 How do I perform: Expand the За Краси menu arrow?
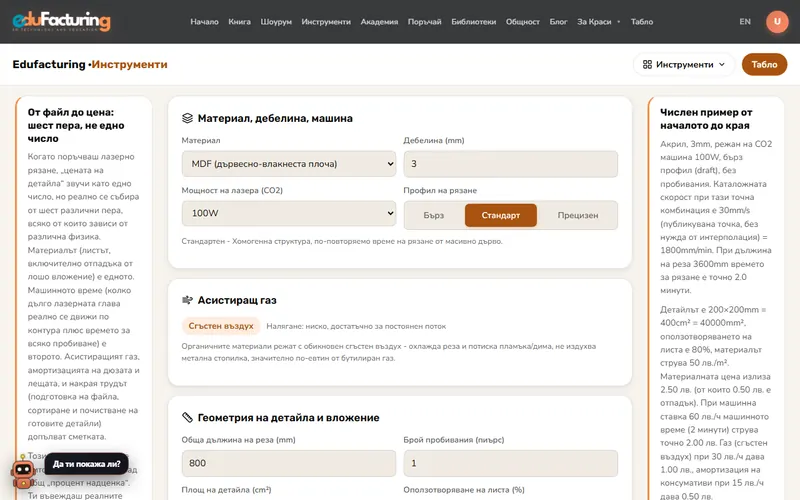coord(619,22)
